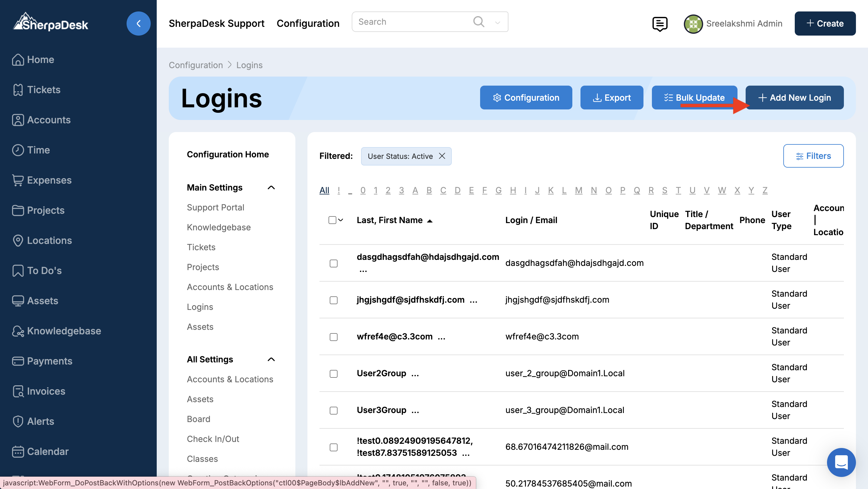
Task: Collapse the All Settings section
Action: (x=271, y=359)
